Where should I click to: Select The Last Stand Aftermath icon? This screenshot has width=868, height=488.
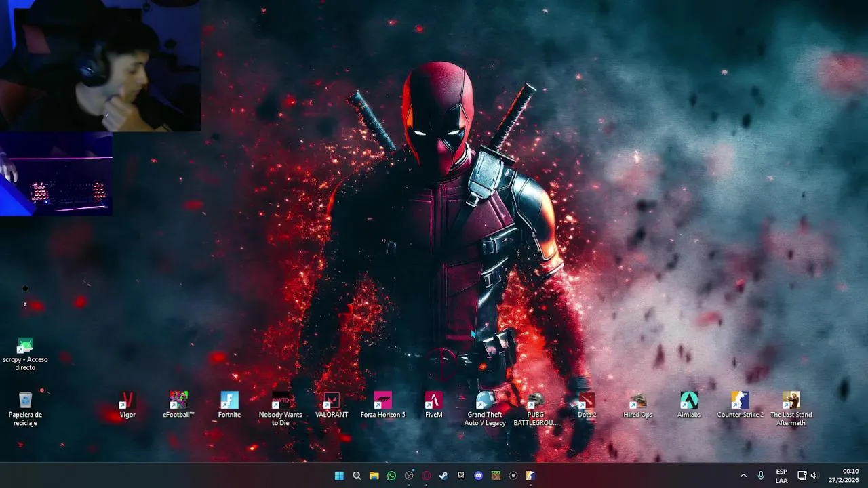(x=791, y=409)
